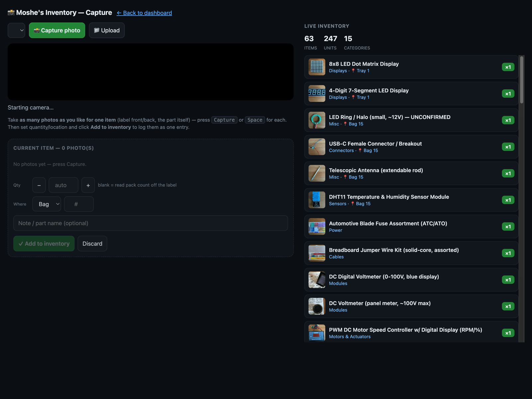This screenshot has height=399, width=532.
Task: Decrease quantity with the minus button
Action: point(39,185)
